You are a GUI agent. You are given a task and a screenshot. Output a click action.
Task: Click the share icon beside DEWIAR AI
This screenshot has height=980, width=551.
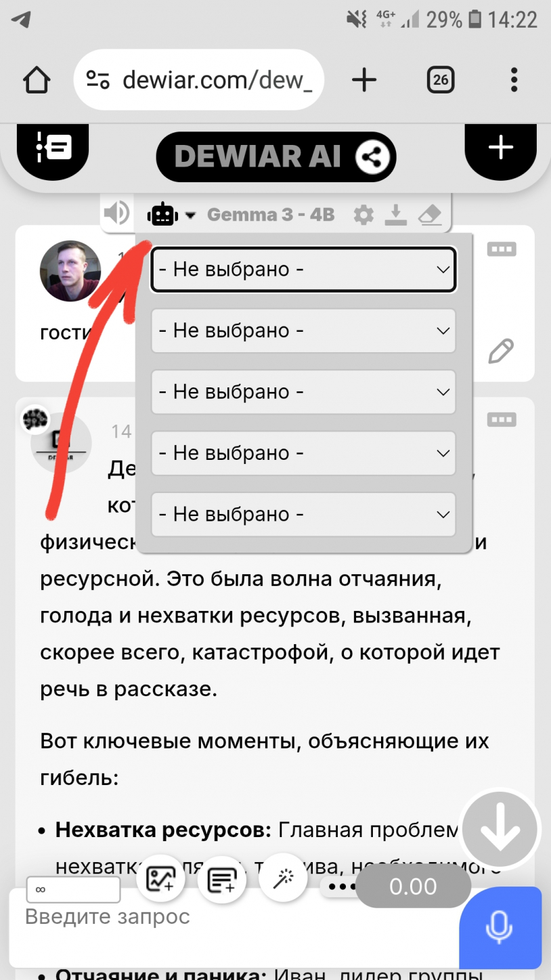[372, 158]
